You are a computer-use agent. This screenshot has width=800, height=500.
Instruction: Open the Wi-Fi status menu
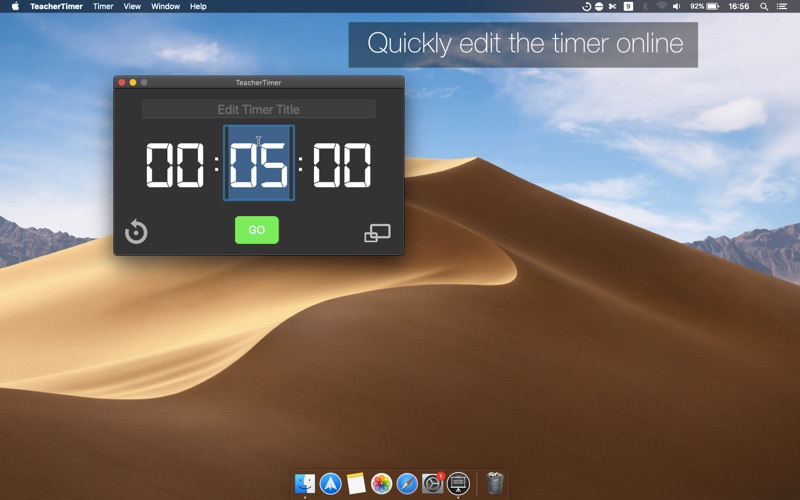(x=661, y=7)
